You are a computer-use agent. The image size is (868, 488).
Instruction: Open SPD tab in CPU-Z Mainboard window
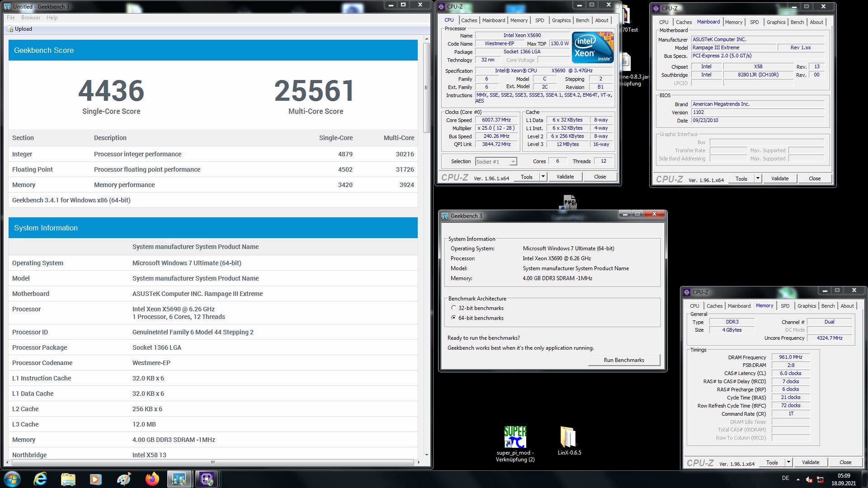(754, 22)
